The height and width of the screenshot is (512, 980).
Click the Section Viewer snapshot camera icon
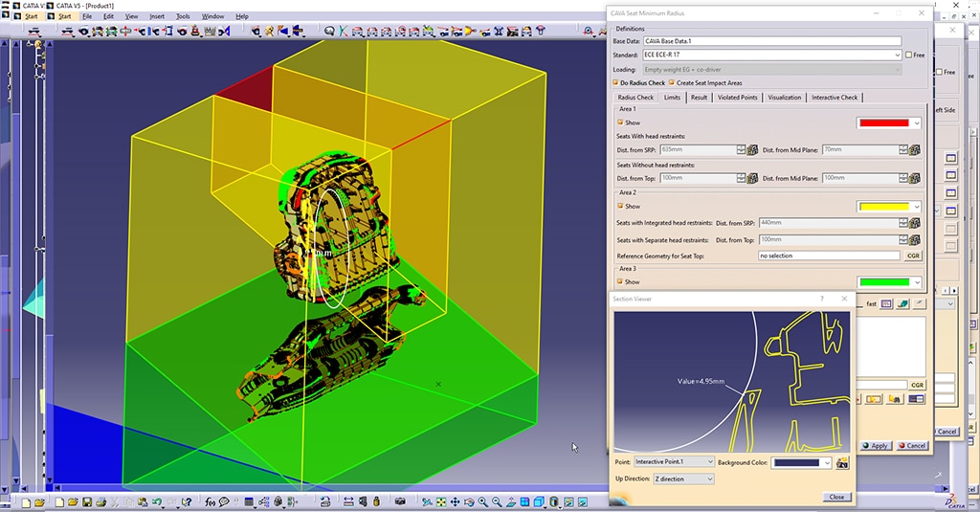(842, 462)
